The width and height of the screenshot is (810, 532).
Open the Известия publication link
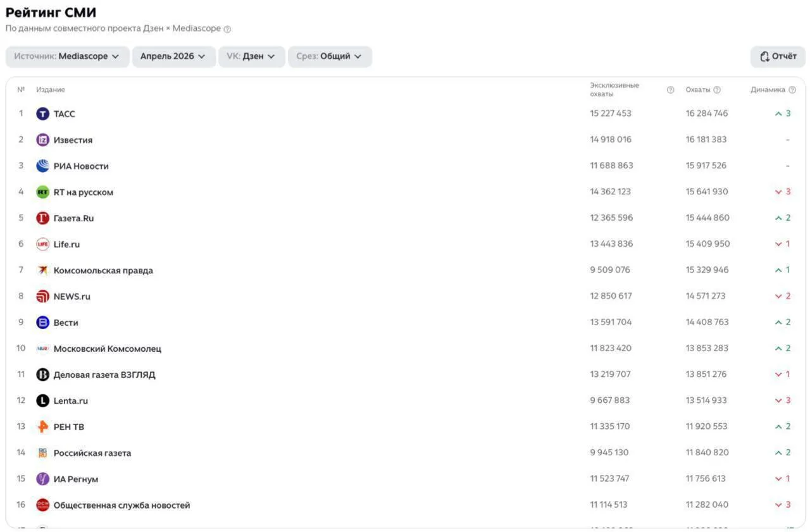click(x=73, y=140)
